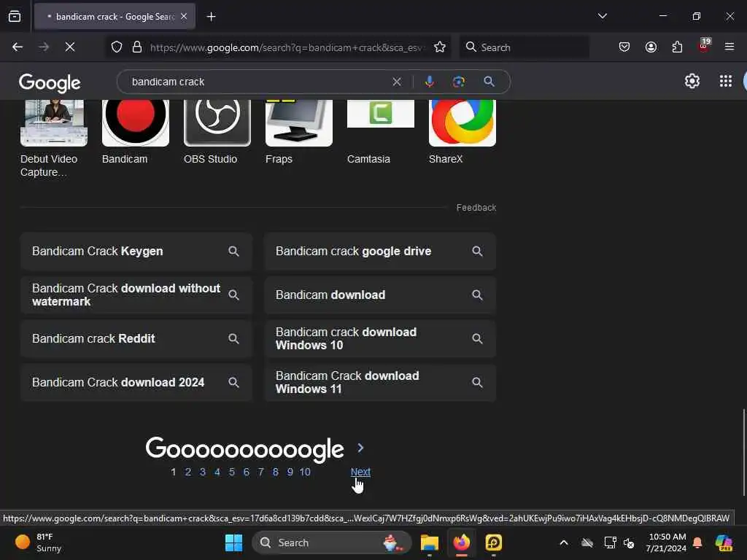The width and height of the screenshot is (747, 560).
Task: View site security lock info
Action: pos(137,47)
